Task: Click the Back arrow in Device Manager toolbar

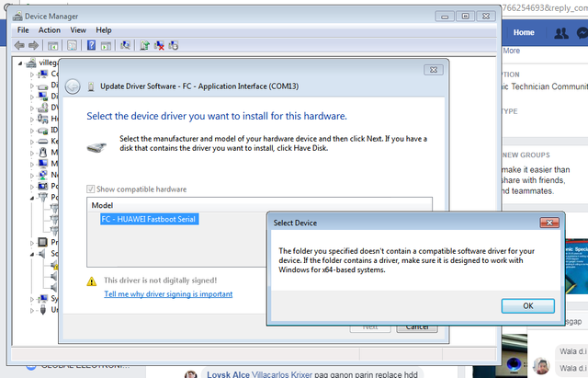Action: tap(19, 45)
